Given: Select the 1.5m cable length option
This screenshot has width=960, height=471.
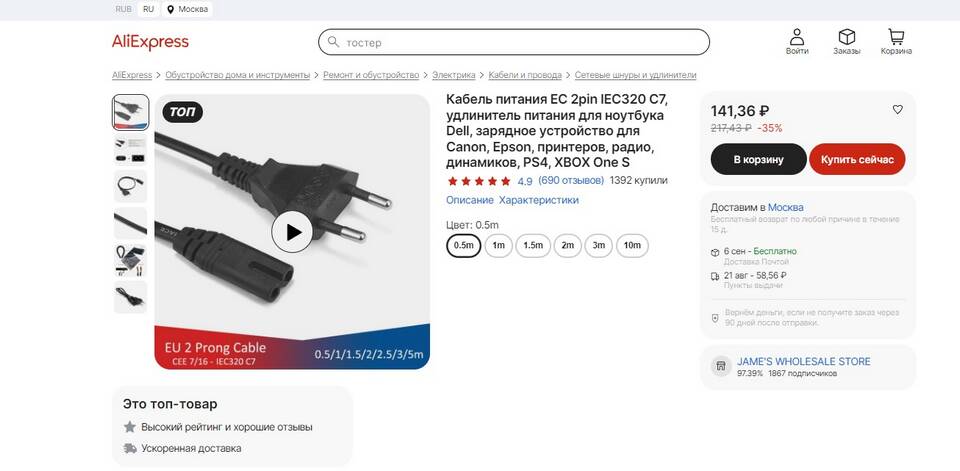Looking at the screenshot, I should [x=533, y=246].
